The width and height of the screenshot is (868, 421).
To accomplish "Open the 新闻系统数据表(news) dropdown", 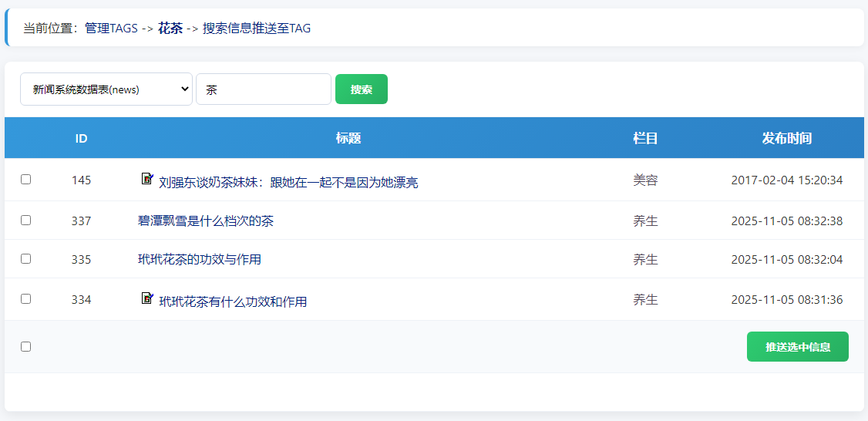I will [x=106, y=89].
